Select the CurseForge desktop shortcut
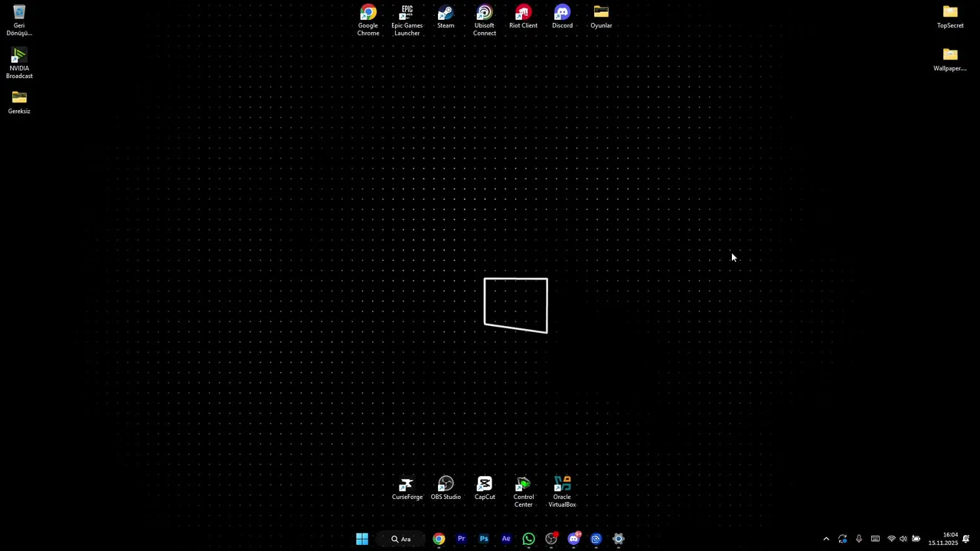 (x=407, y=488)
